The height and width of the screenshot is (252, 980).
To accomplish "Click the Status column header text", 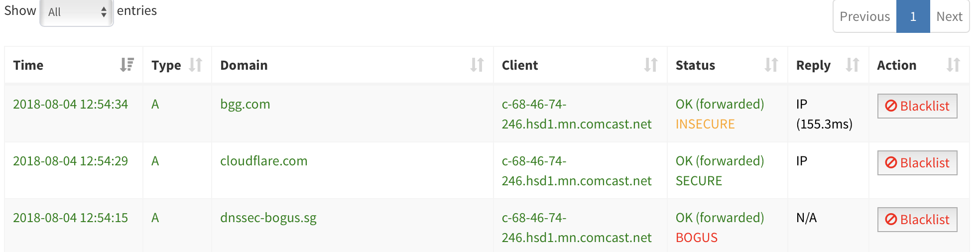I will [x=695, y=65].
